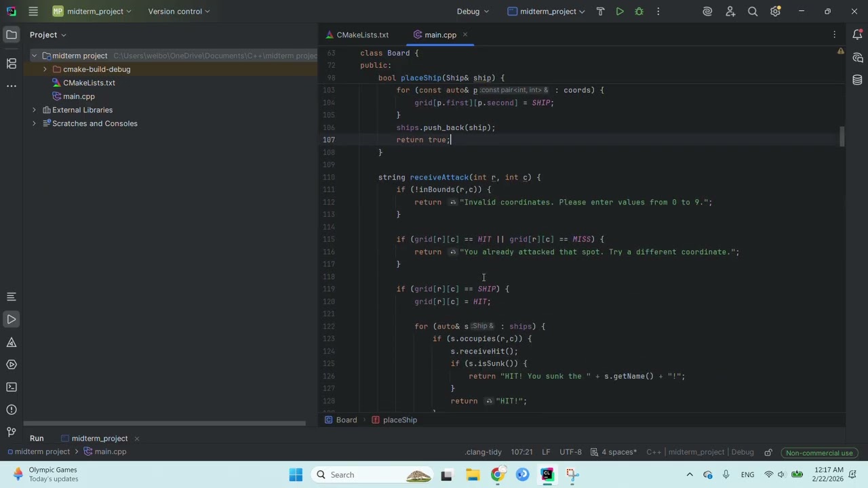This screenshot has height=488, width=868.
Task: Click the main.cpp navigation bar breadcrumb
Action: (x=105, y=452)
